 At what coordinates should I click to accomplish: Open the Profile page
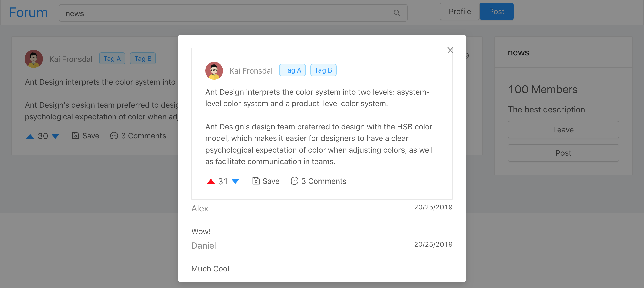click(460, 12)
